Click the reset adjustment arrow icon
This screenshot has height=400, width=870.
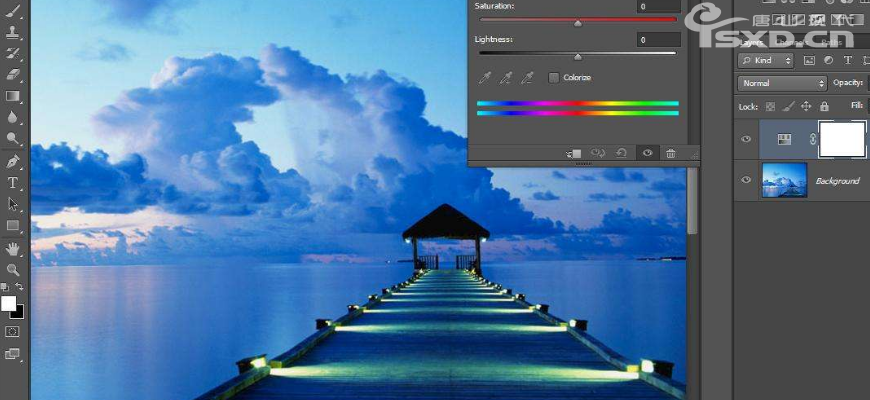pos(622,153)
